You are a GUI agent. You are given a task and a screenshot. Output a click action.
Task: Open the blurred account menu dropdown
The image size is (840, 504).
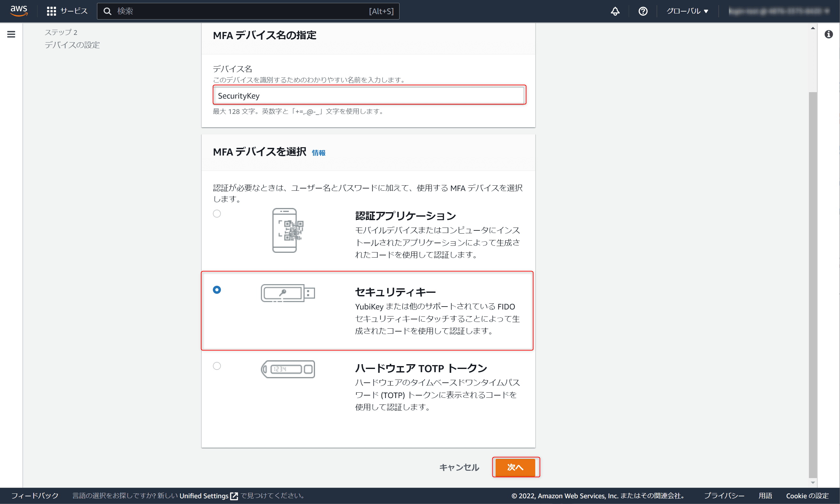[x=779, y=11]
